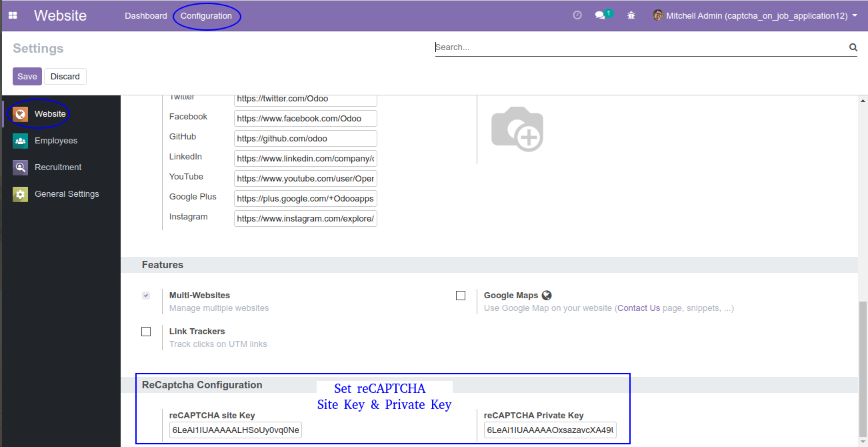Click the Multi-Websites label
This screenshot has width=868, height=447.
(x=199, y=295)
